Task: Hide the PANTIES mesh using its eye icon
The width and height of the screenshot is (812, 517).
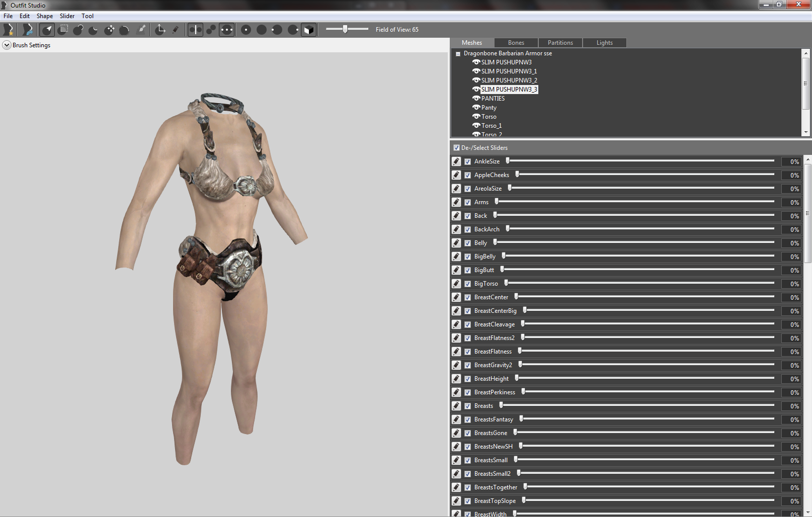Action: pos(476,99)
